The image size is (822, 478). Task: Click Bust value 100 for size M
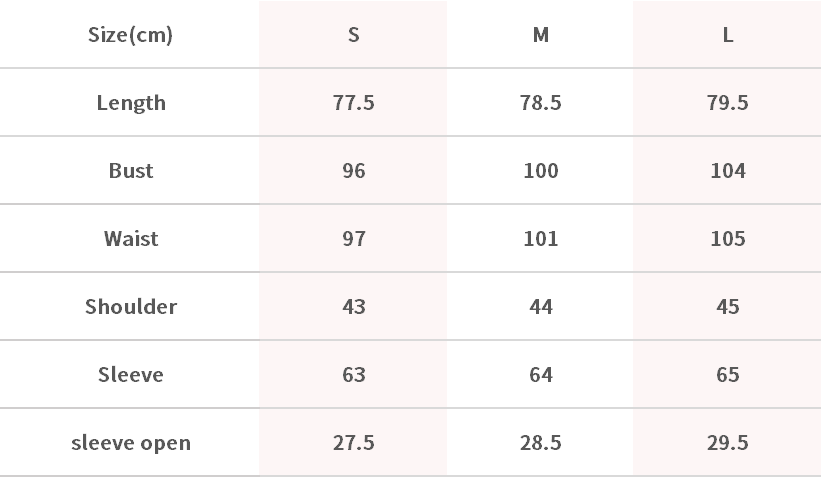tap(540, 171)
